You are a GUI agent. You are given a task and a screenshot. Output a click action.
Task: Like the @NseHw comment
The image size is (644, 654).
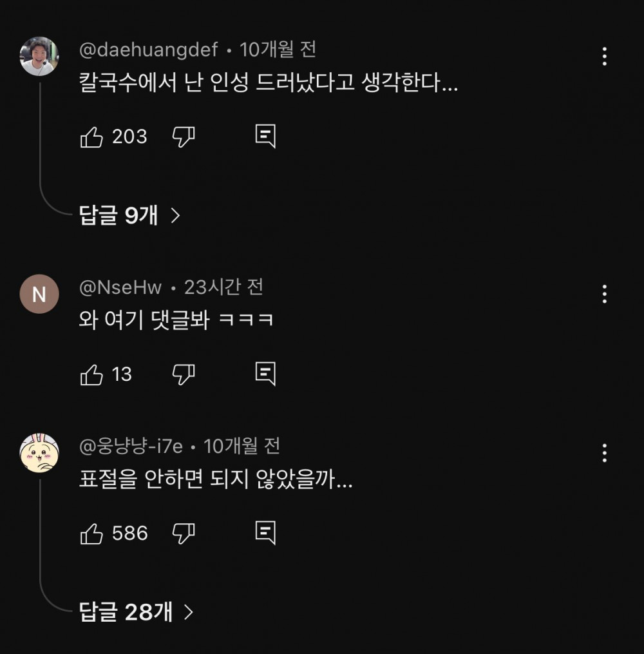point(91,374)
